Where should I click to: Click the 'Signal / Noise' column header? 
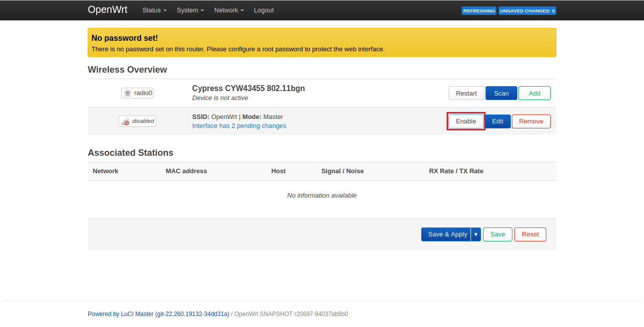tap(343, 171)
